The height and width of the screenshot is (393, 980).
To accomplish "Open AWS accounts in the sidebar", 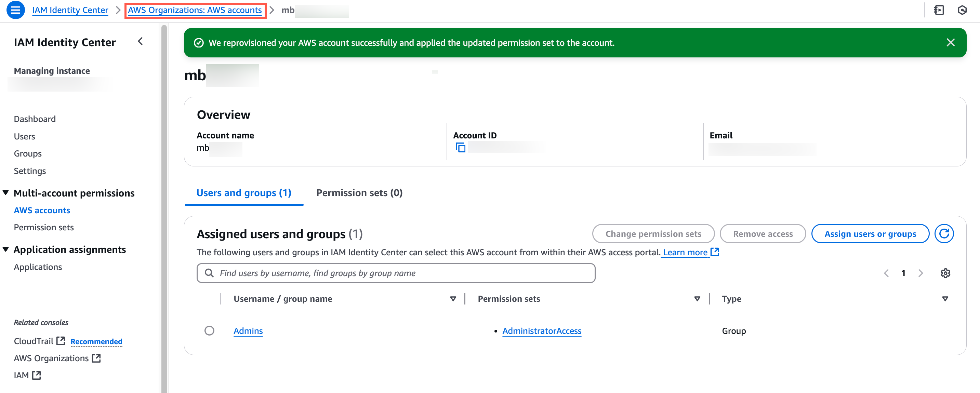I will tap(42, 210).
